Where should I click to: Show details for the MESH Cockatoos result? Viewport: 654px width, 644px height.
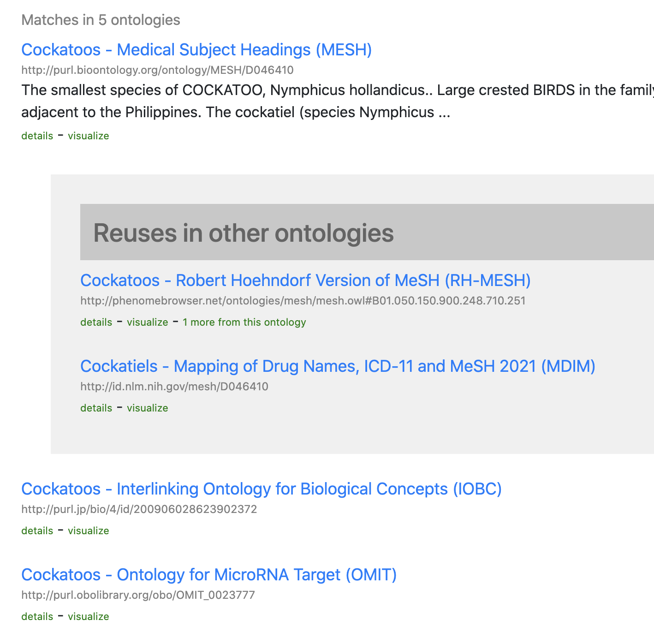point(37,136)
